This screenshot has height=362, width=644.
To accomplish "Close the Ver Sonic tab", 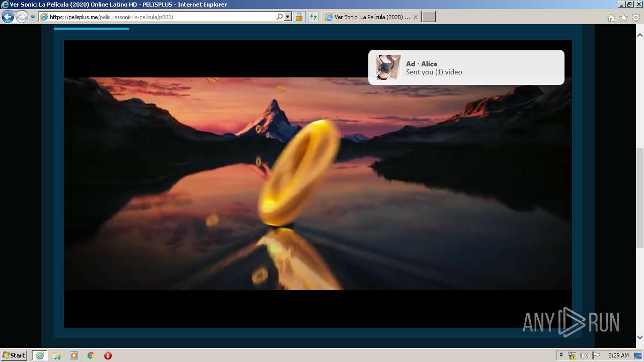I will pos(416,17).
